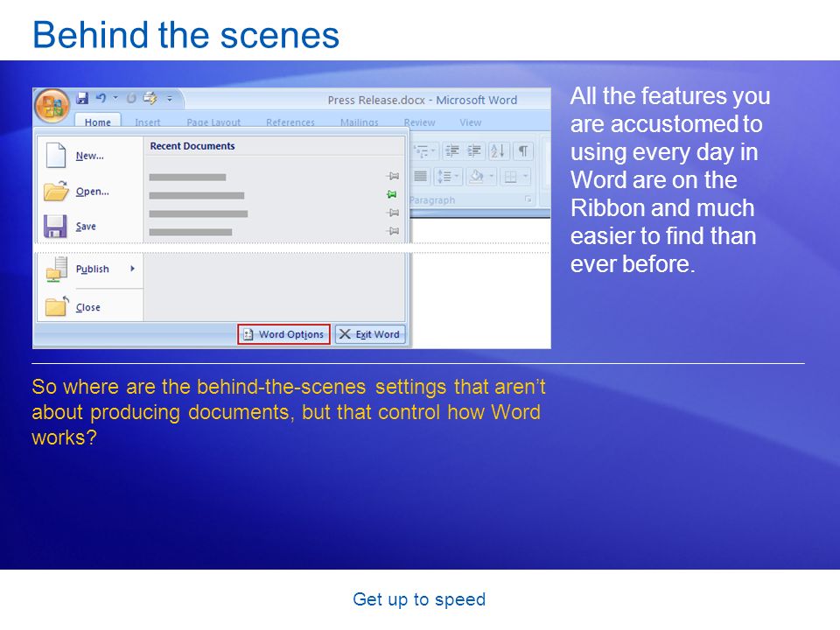The height and width of the screenshot is (630, 840).
Task: Click the Undo arrow in Quick Access Toolbar
Action: click(101, 98)
